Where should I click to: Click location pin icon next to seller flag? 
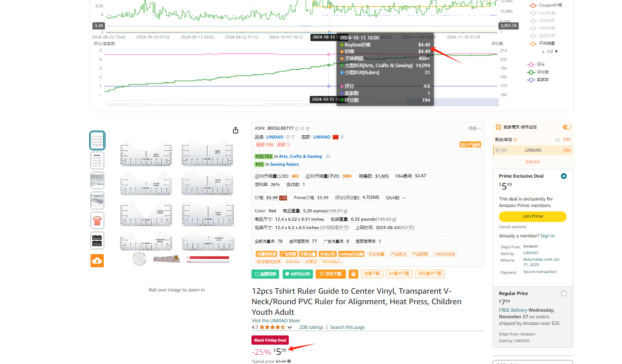point(342,137)
